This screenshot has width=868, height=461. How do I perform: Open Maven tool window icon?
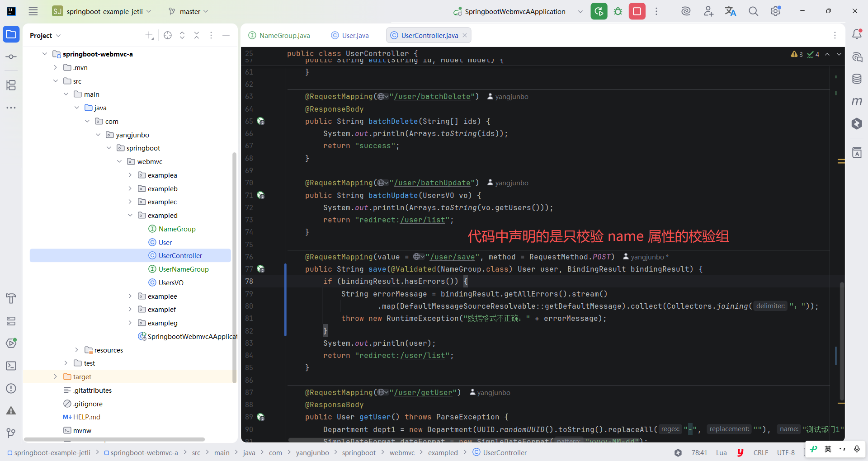click(857, 101)
